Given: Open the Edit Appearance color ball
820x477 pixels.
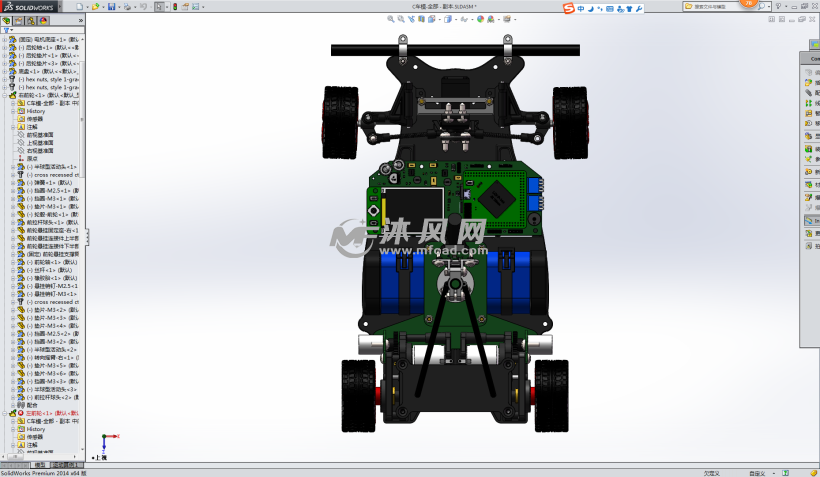Looking at the screenshot, I should [x=481, y=18].
